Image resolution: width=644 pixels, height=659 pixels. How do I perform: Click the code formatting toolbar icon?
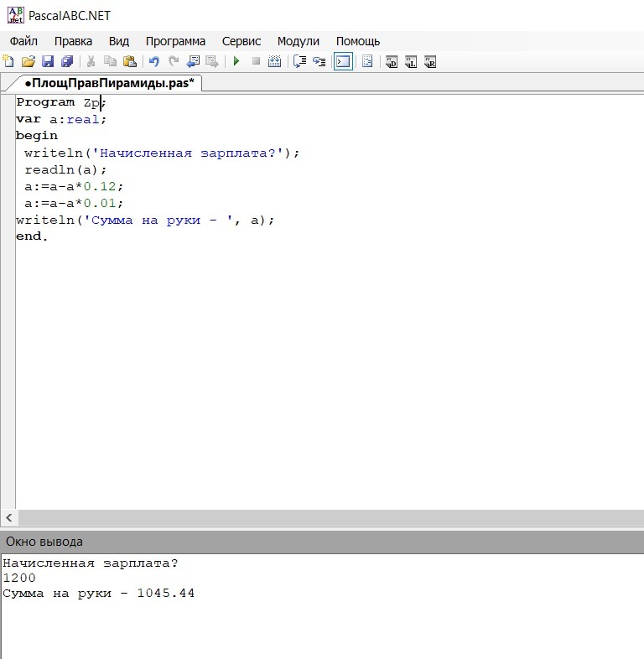(366, 61)
